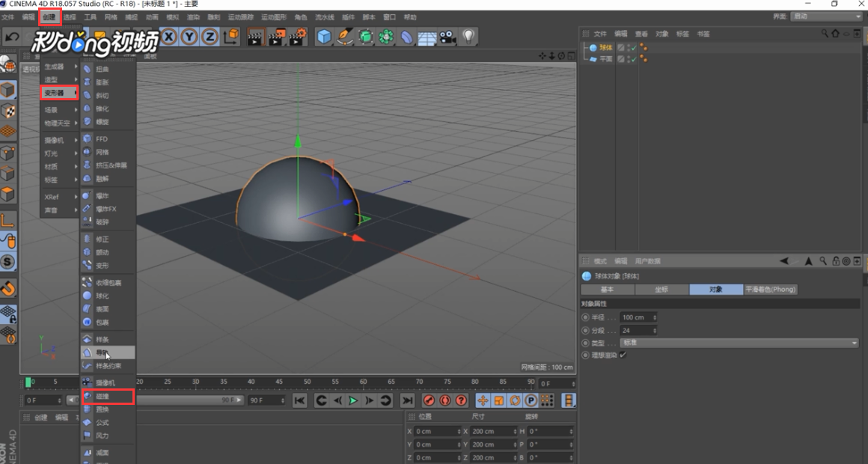Screen dimensions: 868x464
Task: Open the 类型 dropdown showing 标准
Action: [x=739, y=343]
